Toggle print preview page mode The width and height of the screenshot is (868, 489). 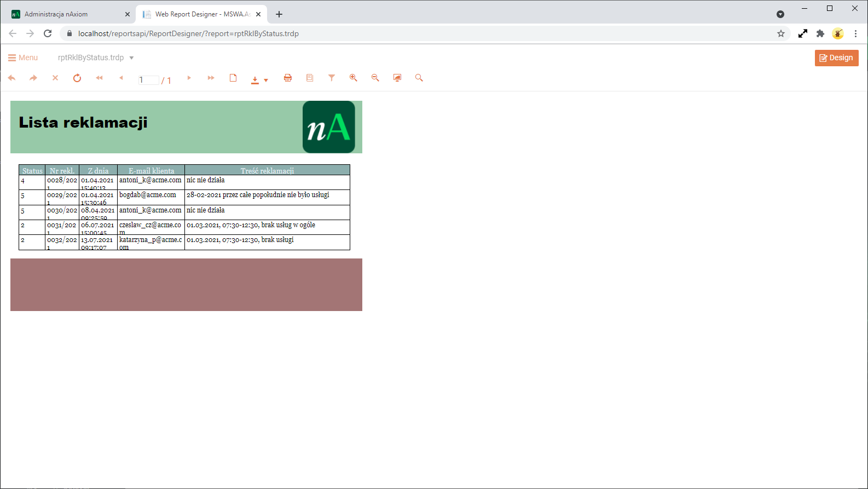point(233,78)
